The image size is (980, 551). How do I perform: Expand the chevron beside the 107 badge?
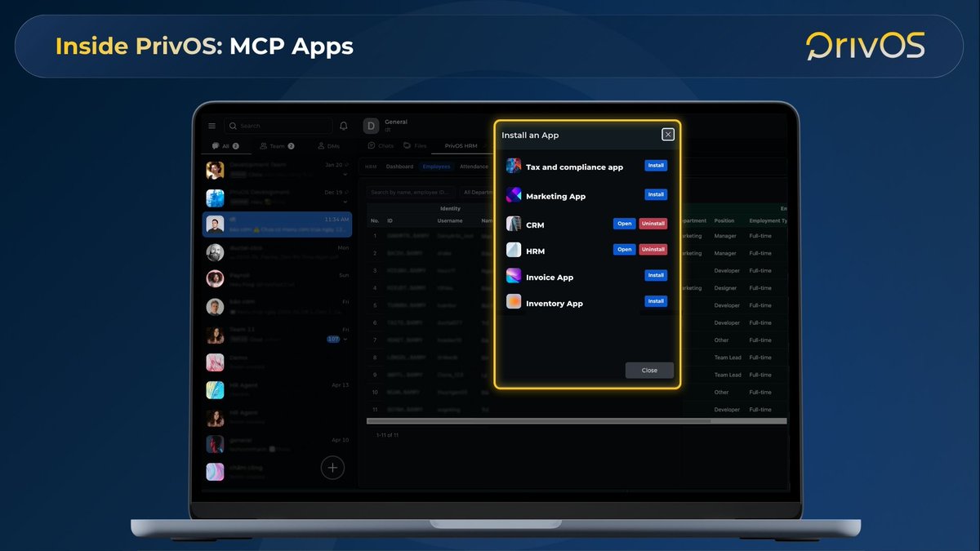click(345, 339)
